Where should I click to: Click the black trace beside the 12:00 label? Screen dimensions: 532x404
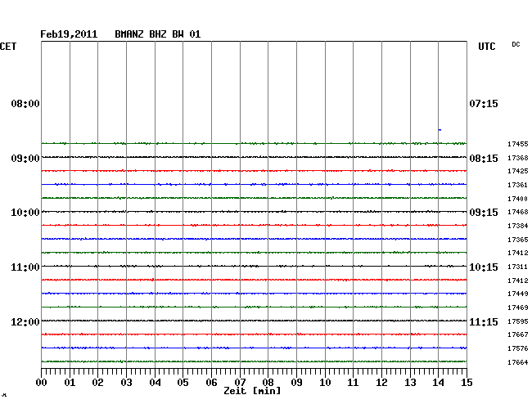click(254, 321)
